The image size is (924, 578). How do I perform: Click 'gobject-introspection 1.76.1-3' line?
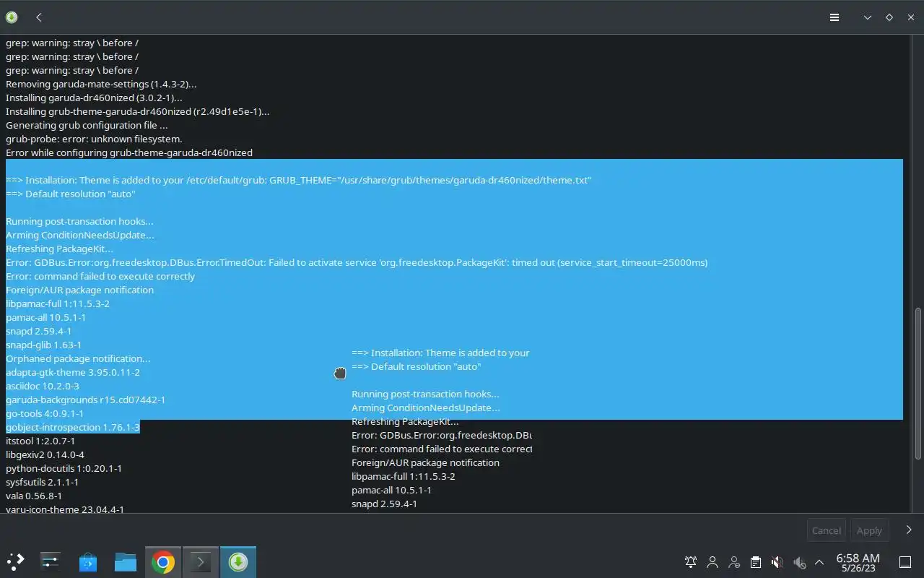(73, 427)
